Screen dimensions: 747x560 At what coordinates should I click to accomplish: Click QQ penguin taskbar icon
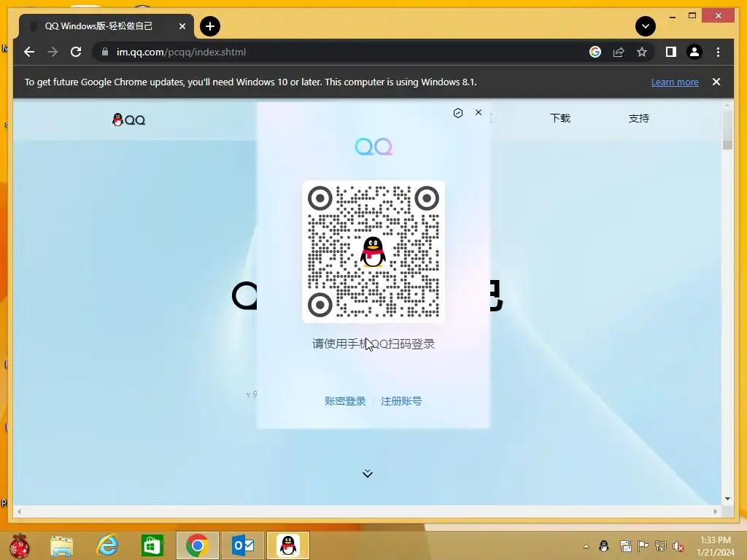288,545
